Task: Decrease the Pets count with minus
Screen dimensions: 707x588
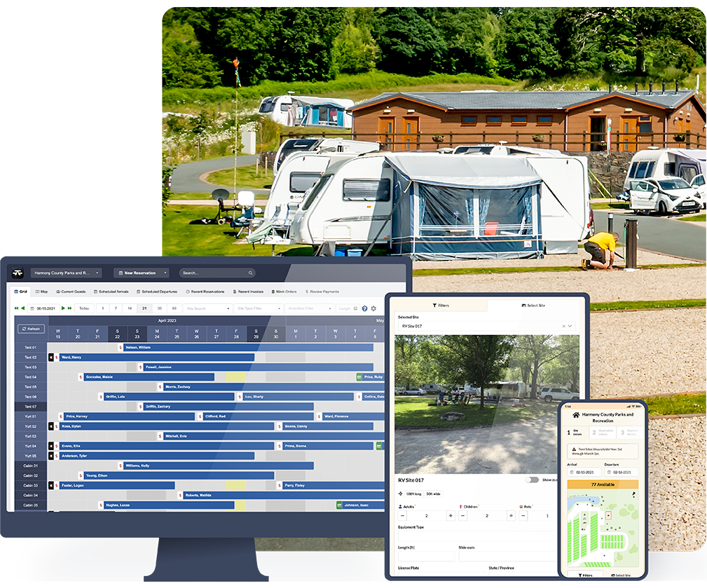Action: click(x=523, y=515)
